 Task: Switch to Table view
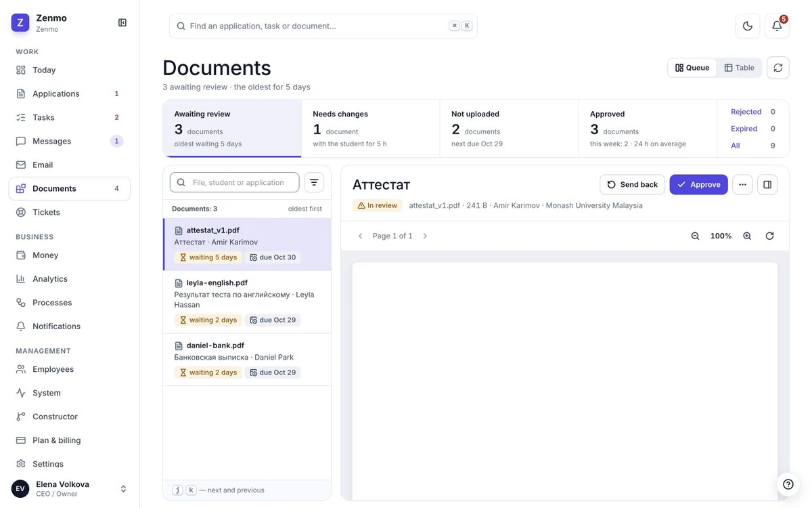[739, 68]
